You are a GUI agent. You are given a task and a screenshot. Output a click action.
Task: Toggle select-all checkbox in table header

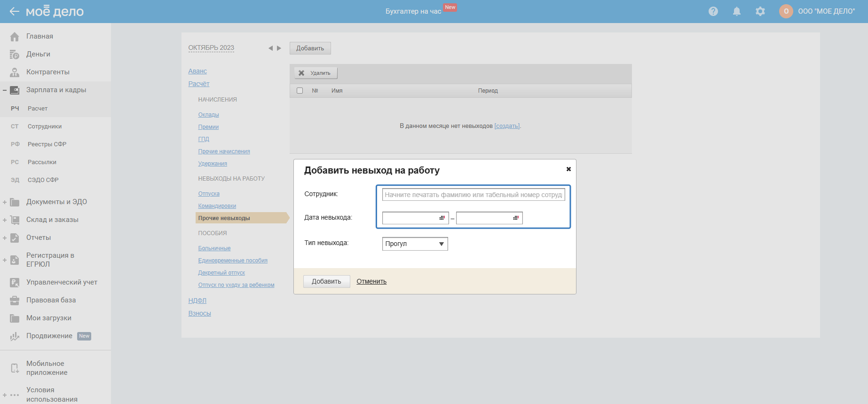point(300,90)
